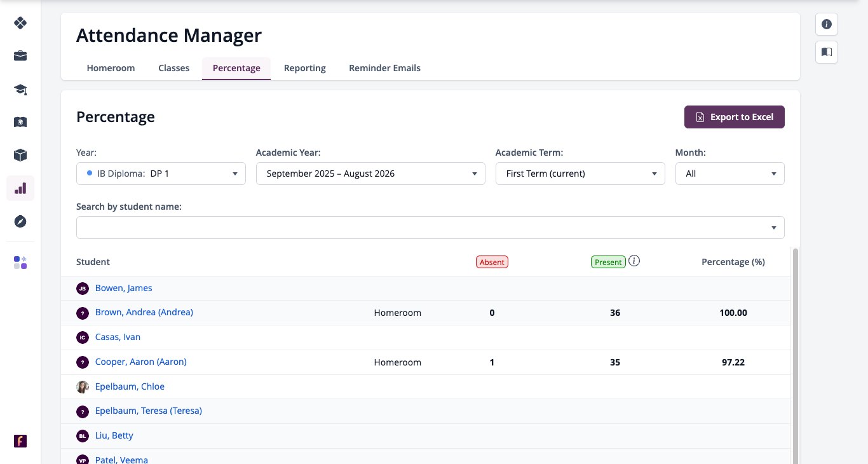This screenshot has height=464, width=868.
Task: Switch to the Reporting tab
Action: pyautogui.click(x=304, y=68)
